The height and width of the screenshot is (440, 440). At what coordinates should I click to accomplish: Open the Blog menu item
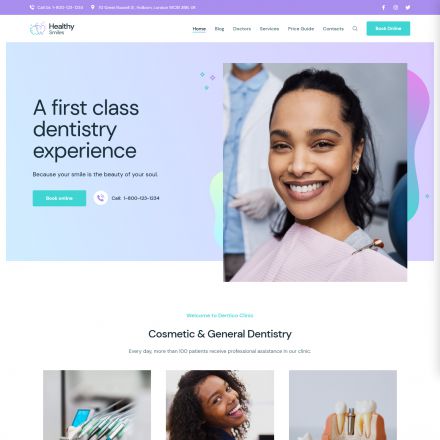pos(219,29)
